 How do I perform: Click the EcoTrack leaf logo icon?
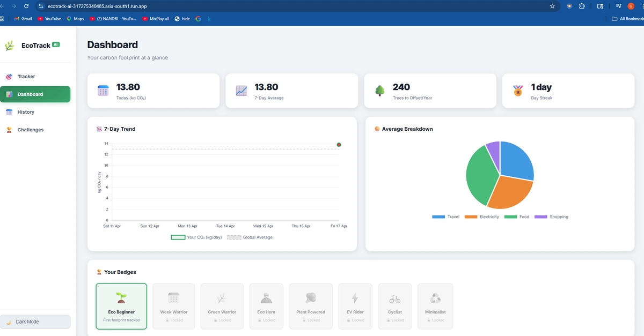tap(10, 46)
